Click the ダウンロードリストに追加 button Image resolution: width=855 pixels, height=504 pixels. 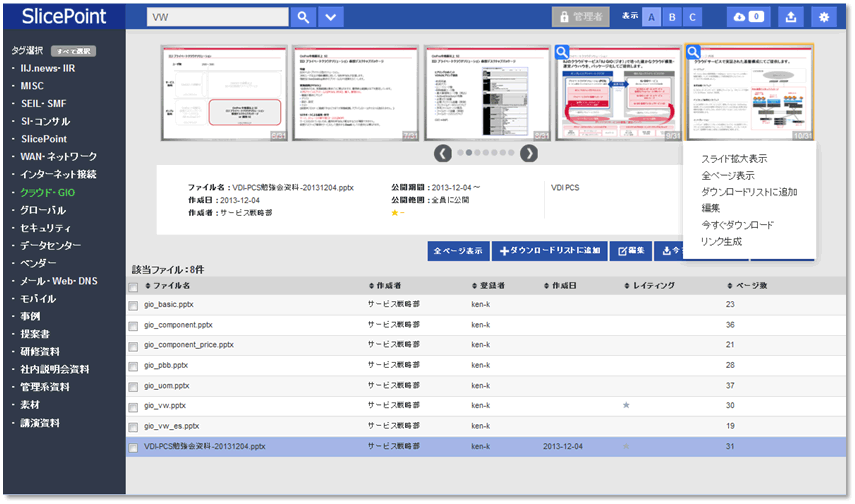click(549, 250)
